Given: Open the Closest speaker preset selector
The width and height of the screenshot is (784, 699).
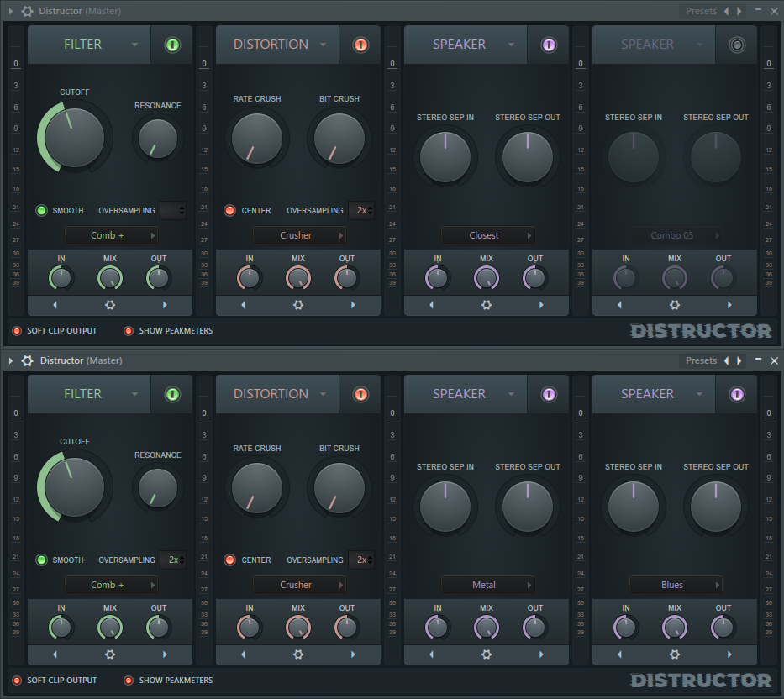Looking at the screenshot, I should [x=487, y=235].
